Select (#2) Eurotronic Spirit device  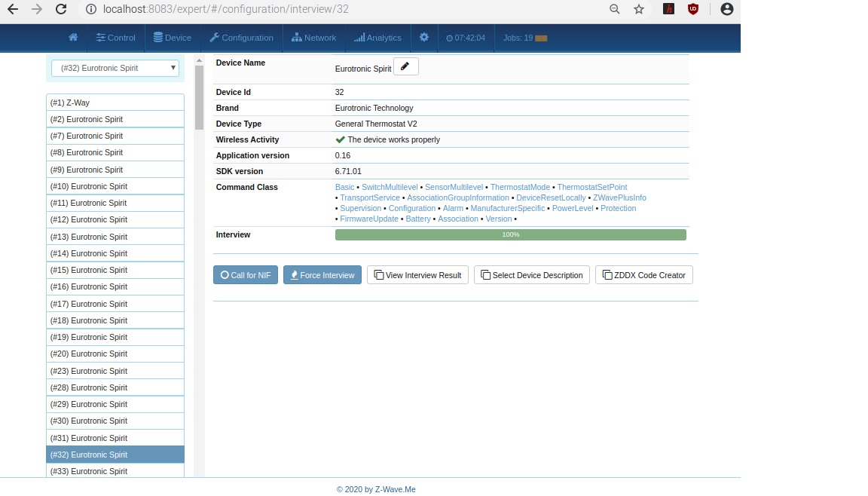[x=115, y=119]
